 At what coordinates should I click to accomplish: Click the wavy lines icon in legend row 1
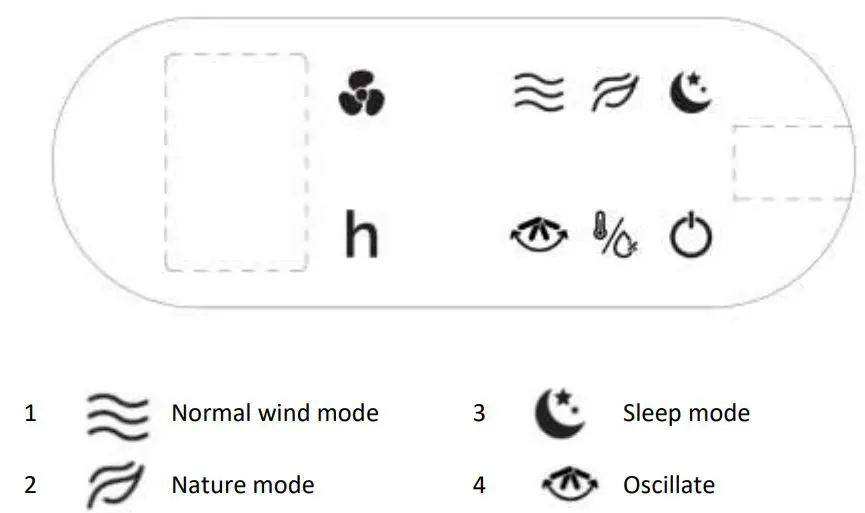pos(117,413)
